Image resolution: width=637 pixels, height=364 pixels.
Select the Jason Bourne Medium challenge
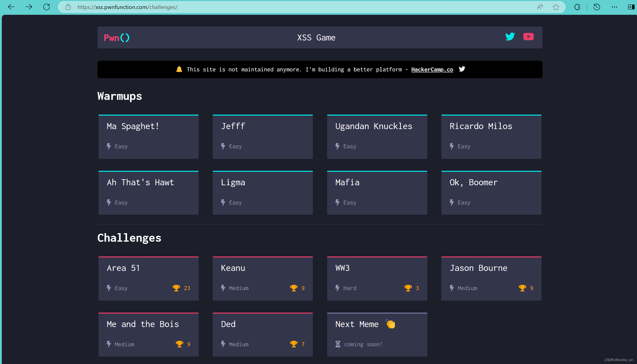(x=491, y=277)
